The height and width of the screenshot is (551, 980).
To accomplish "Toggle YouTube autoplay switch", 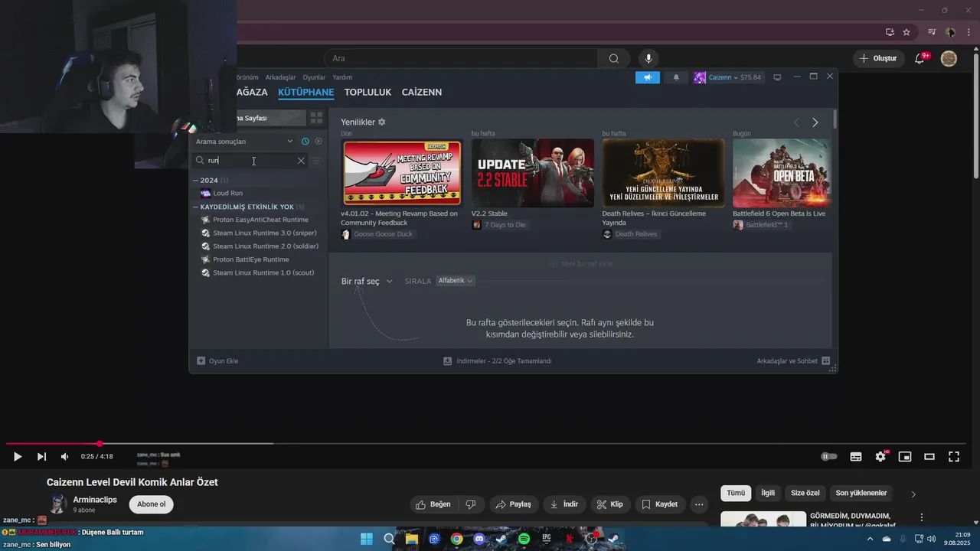I will pyautogui.click(x=829, y=457).
